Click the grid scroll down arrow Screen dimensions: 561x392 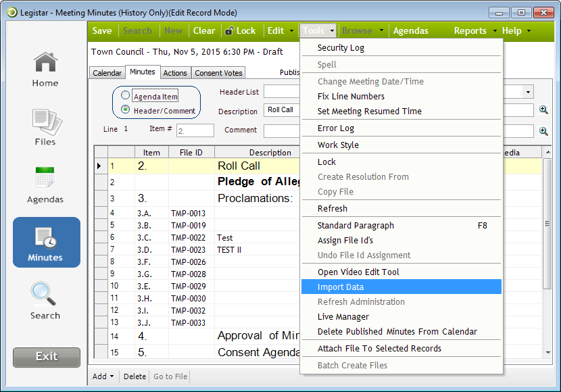(547, 352)
